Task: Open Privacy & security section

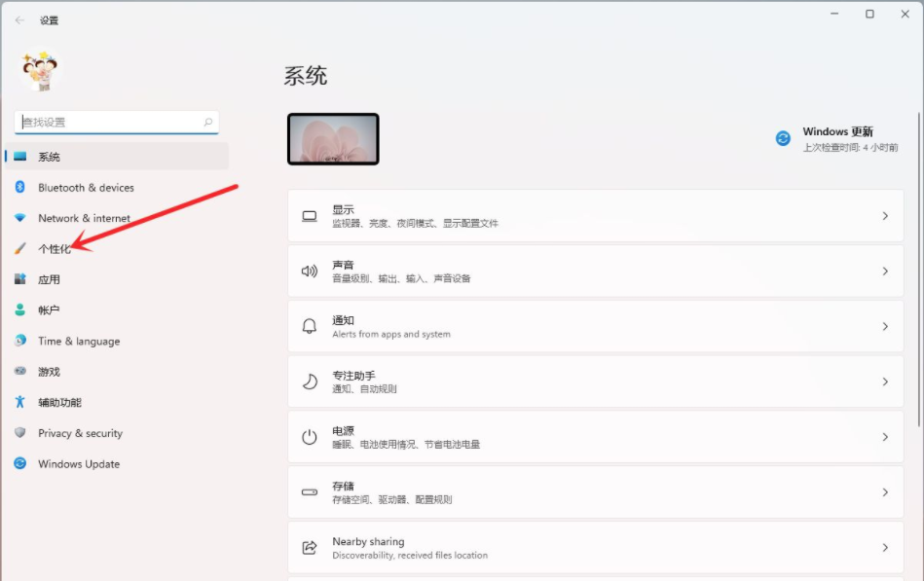Action: point(117,432)
